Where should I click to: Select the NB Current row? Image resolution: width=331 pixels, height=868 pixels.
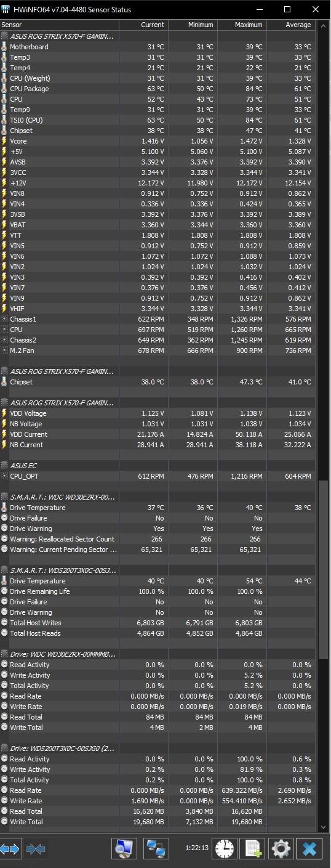point(158,445)
